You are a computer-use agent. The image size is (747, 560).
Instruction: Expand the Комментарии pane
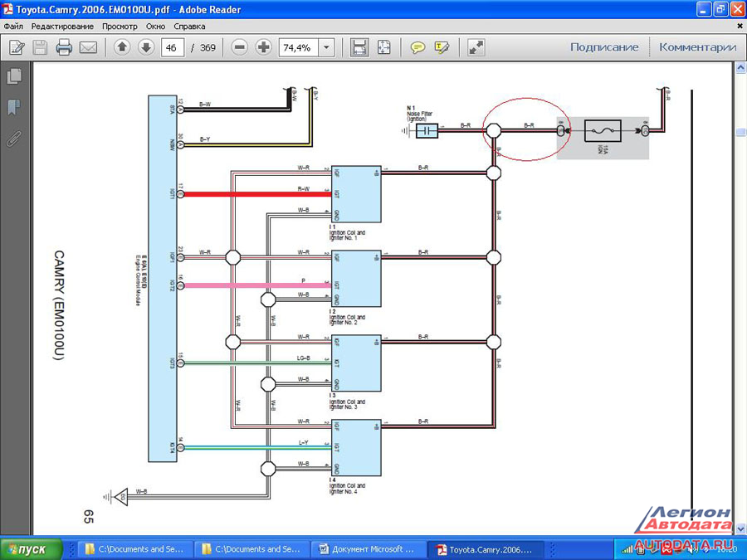coord(697,47)
